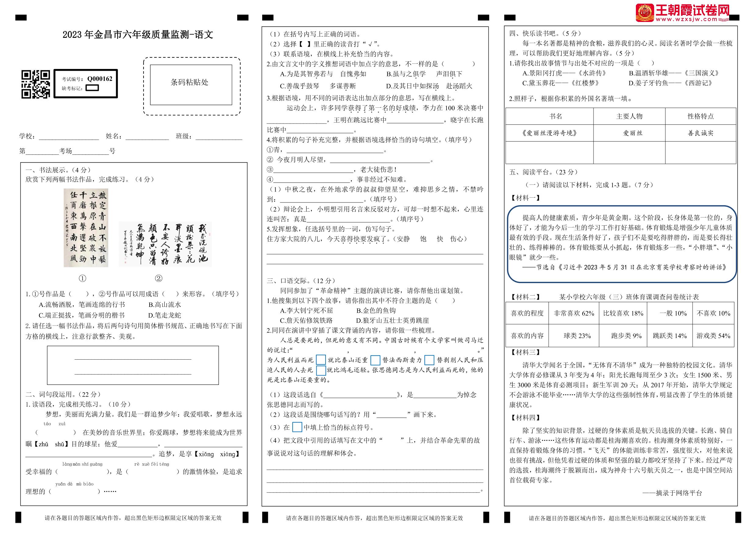Click the 非常喜欢 62% table cell
The width and height of the screenshot is (756, 535).
pyautogui.click(x=574, y=313)
